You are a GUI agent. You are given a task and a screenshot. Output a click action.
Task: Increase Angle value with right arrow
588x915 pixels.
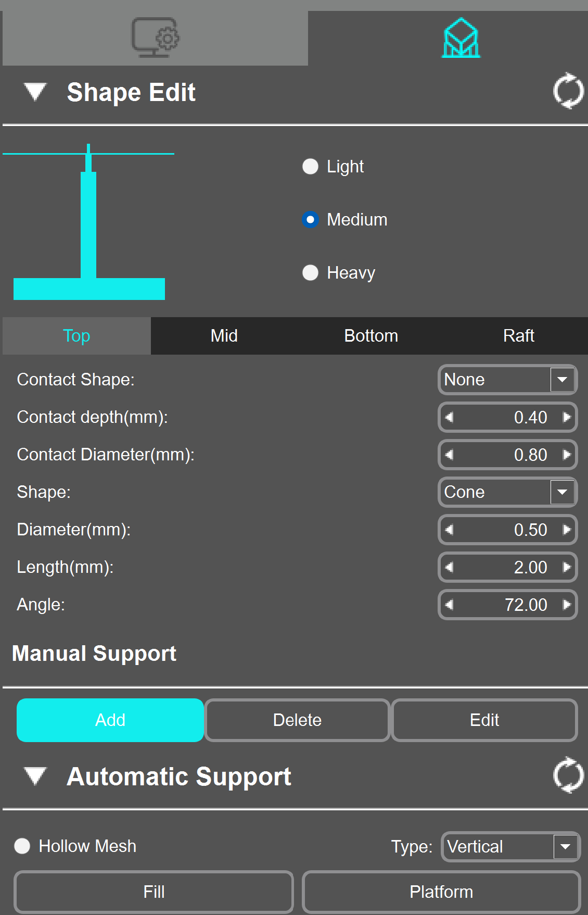(x=567, y=605)
